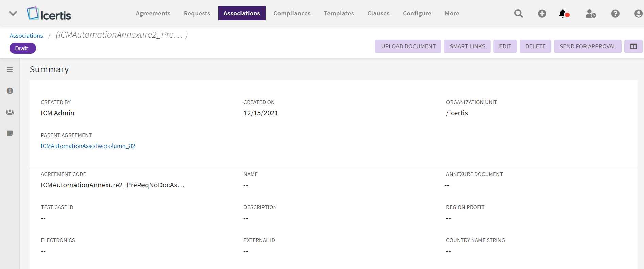The image size is (644, 269).
Task: Open parent agreement ICMAutomationAssoTwocolumn_82 link
Action: (88, 146)
